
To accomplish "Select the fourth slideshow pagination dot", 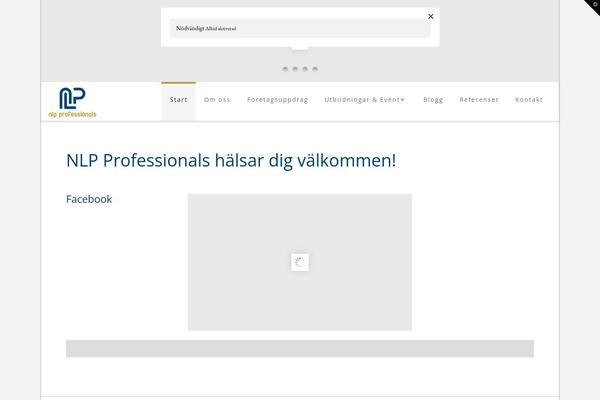I will pyautogui.click(x=315, y=69).
